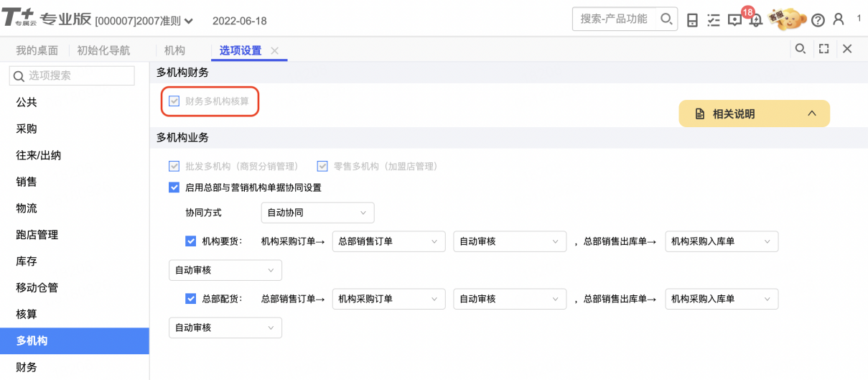Open the task checklist icon
This screenshot has height=380, width=868.
(x=713, y=20)
